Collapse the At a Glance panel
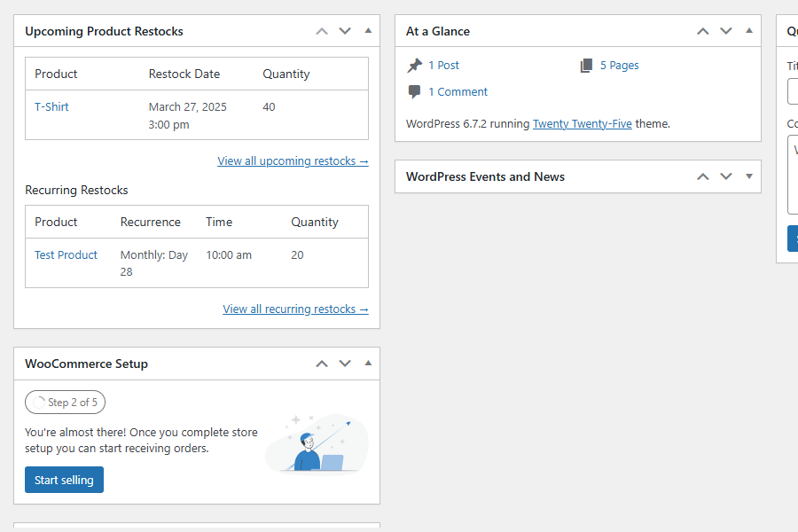Screen dimensions: 798x532 coord(749,31)
